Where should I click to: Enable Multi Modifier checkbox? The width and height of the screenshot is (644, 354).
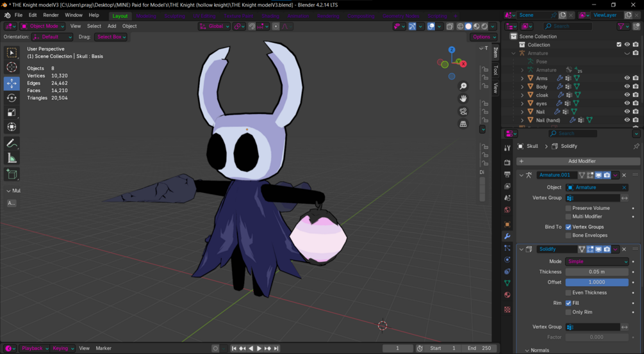click(x=568, y=216)
